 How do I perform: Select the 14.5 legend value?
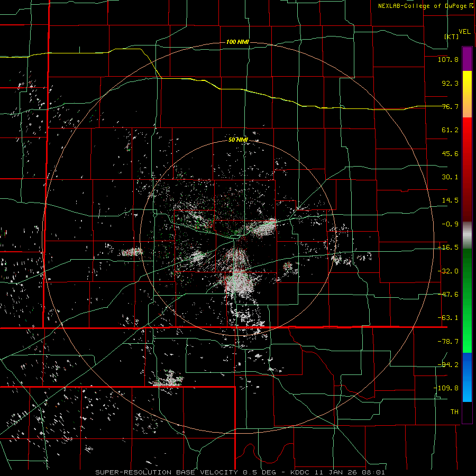click(x=450, y=200)
